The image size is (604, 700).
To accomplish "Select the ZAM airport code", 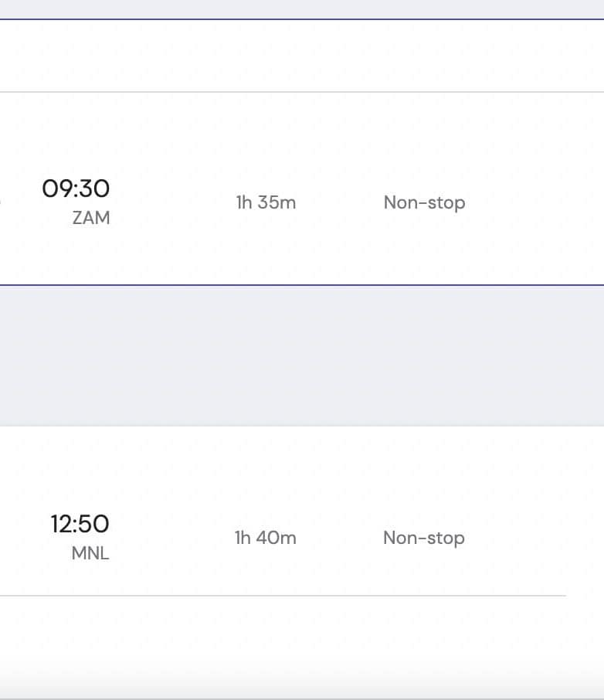I will tap(91, 218).
